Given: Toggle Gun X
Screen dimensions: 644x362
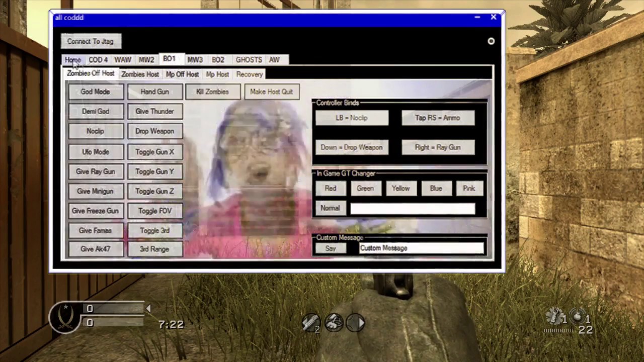Looking at the screenshot, I should coord(155,151).
